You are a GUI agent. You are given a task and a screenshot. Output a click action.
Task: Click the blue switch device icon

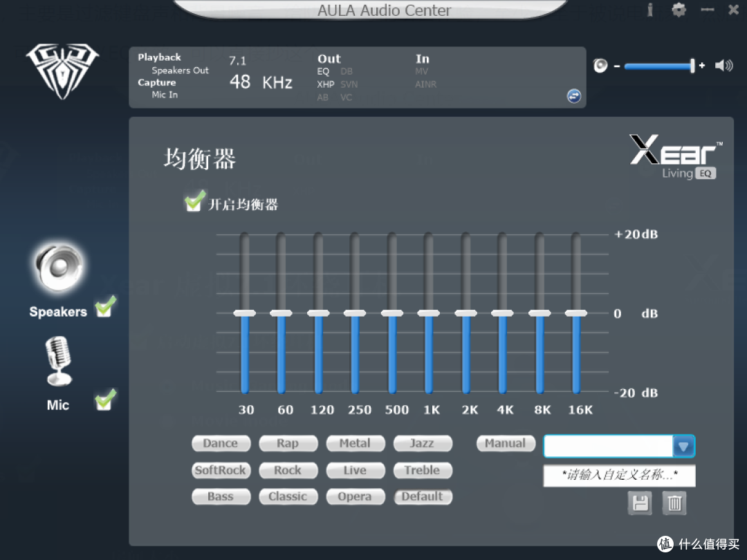(573, 95)
